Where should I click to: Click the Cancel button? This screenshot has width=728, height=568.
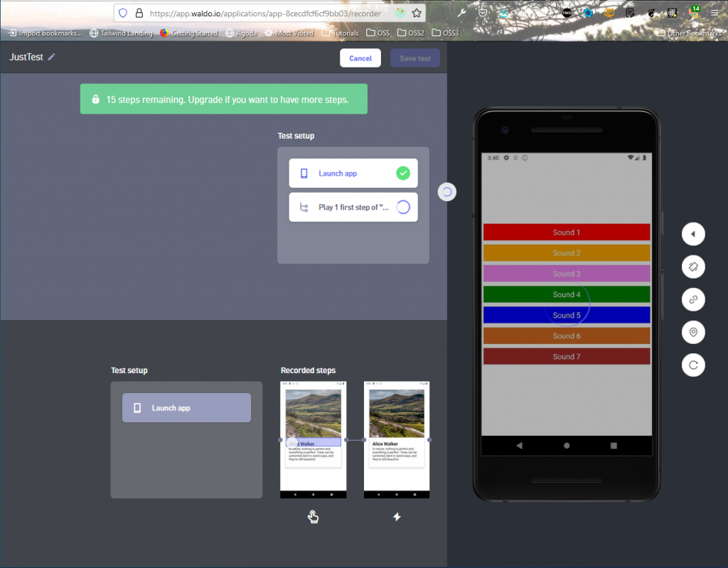pyautogui.click(x=360, y=58)
